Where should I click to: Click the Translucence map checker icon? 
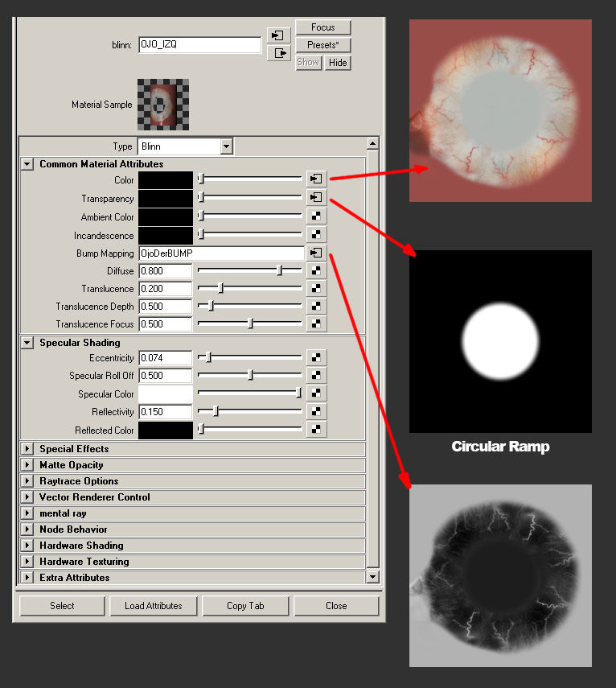(316, 288)
